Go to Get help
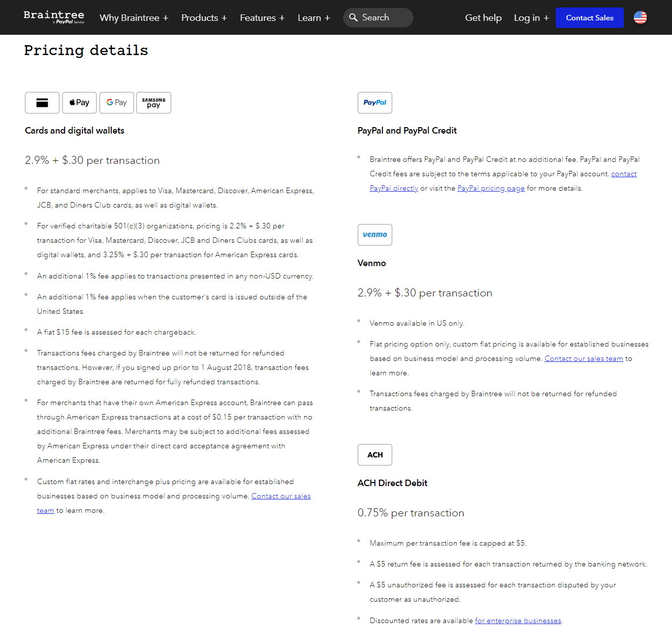The height and width of the screenshot is (637, 672). coord(483,18)
